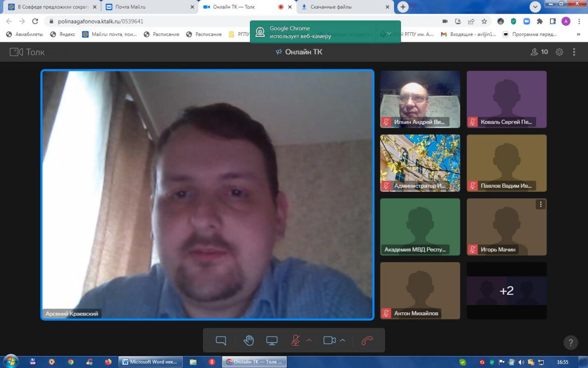Image resolution: width=588 pixels, height=368 pixels.
Task: Toggle camera on or off
Action: (329, 340)
